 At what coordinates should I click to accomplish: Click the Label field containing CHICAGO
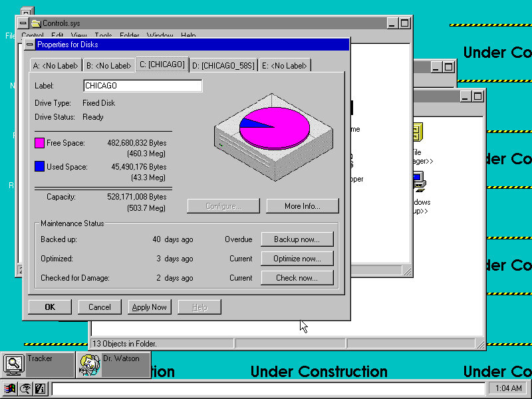click(x=142, y=86)
